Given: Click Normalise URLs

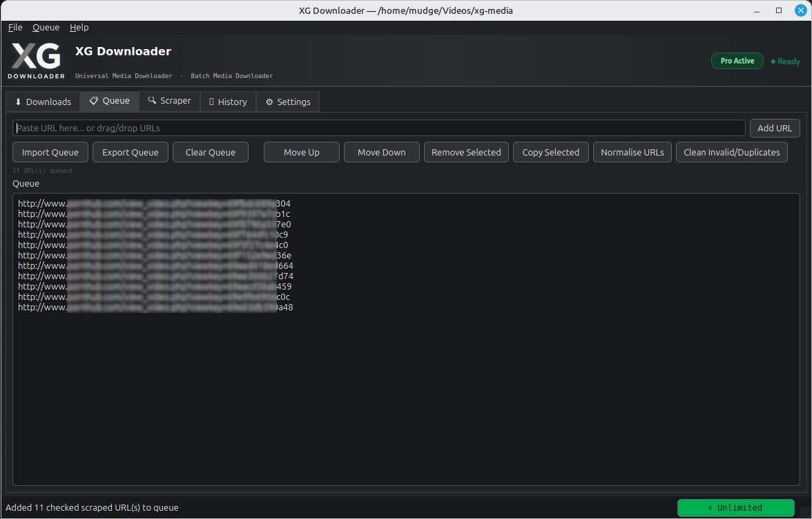Looking at the screenshot, I should pyautogui.click(x=632, y=153).
